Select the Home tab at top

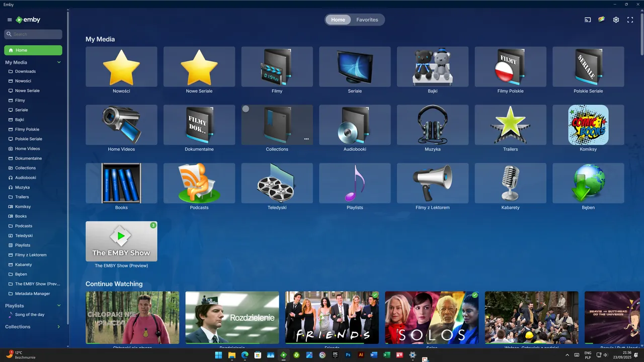pyautogui.click(x=338, y=20)
